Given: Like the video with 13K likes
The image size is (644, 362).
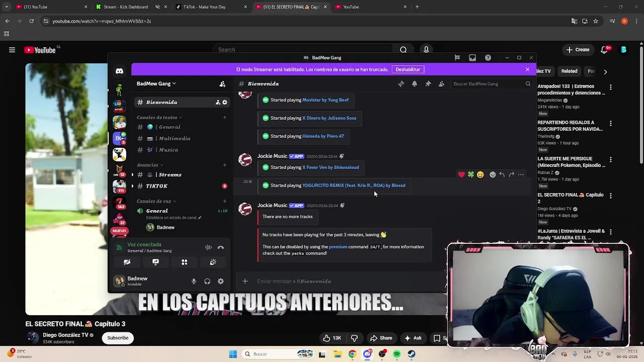Looking at the screenshot, I should [333, 338].
